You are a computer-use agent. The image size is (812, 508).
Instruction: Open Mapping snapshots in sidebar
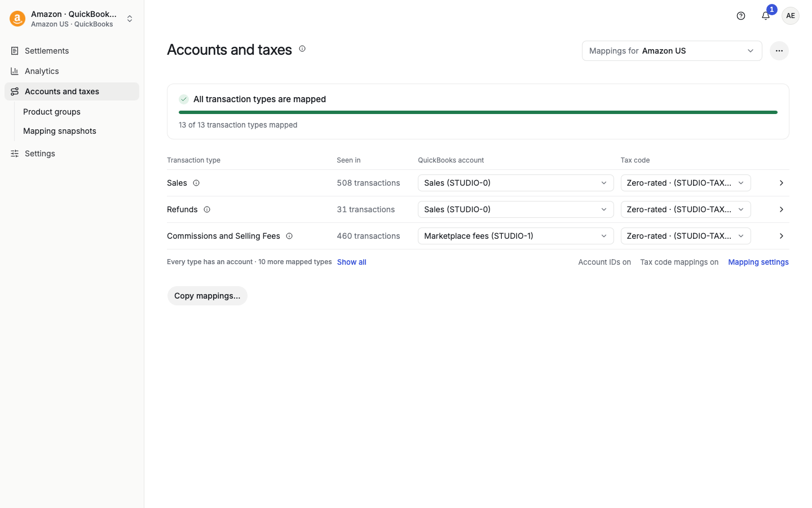point(60,131)
